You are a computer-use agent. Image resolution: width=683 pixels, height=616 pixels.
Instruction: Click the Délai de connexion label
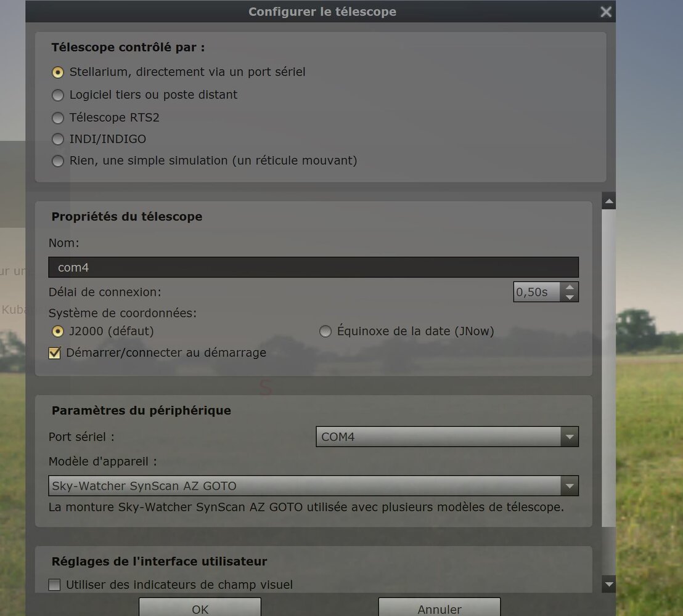(x=105, y=292)
